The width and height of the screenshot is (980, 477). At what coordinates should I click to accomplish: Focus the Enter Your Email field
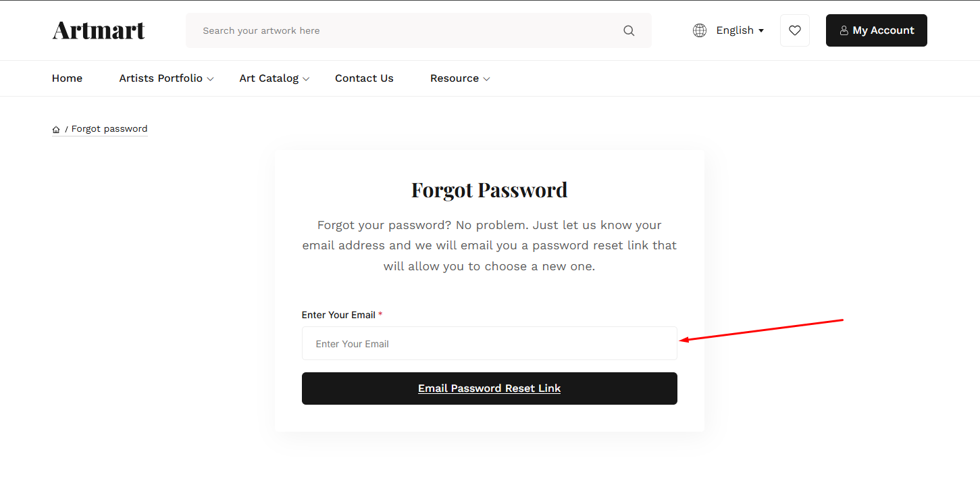(489, 344)
